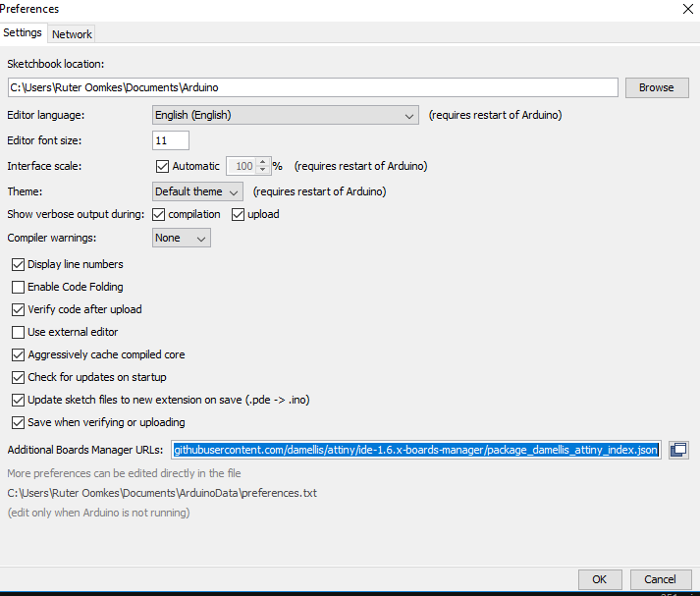The image size is (700, 596).
Task: Toggle verbose output during compilation
Action: (x=159, y=214)
